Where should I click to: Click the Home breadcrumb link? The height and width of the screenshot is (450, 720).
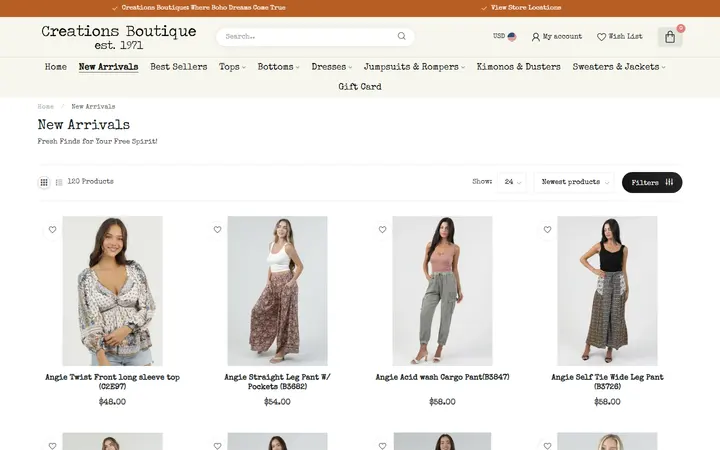coord(45,107)
